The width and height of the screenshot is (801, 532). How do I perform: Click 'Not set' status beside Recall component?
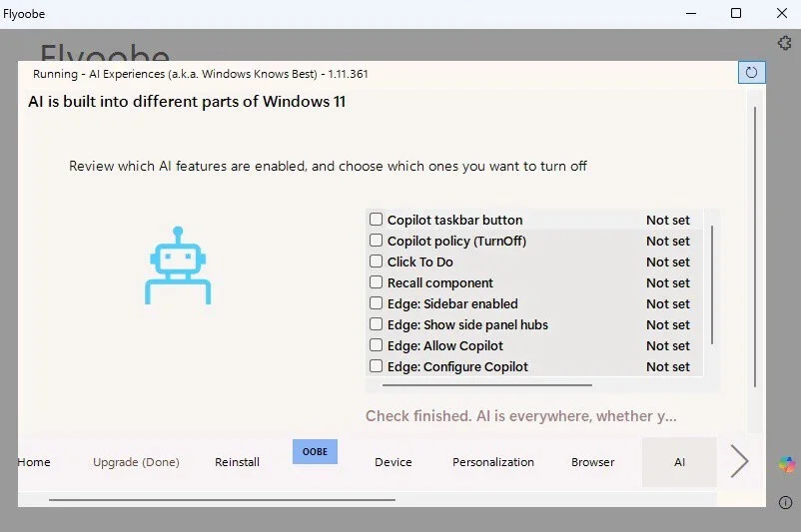point(668,282)
